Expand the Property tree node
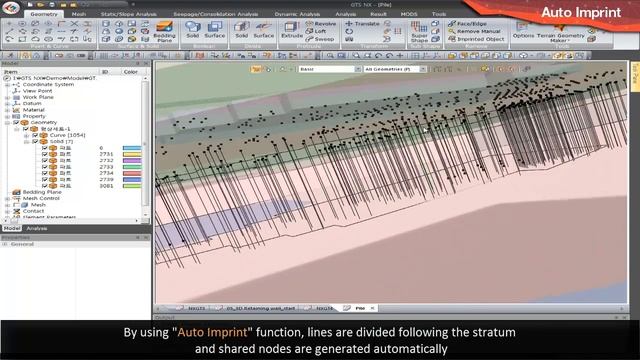This screenshot has width=640, height=360. coord(7,116)
